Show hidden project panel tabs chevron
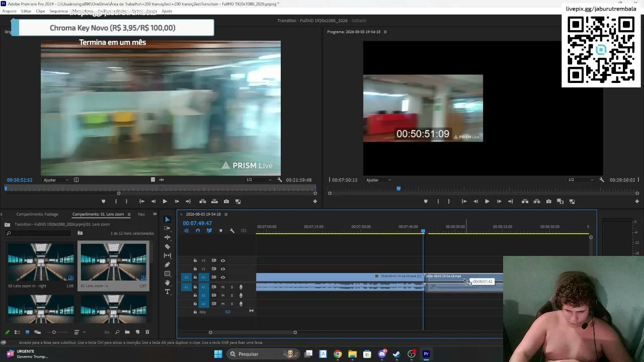 [155, 214]
